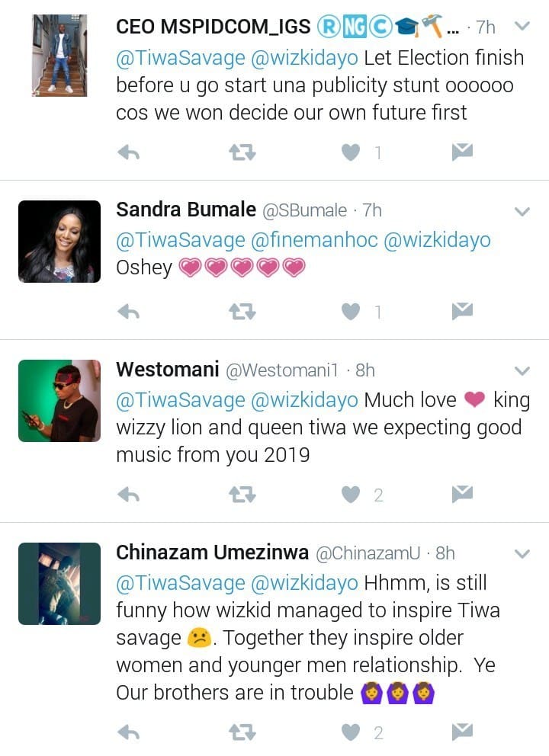The image size is (549, 756).
Task: Like Sandra Bumale's tweet
Action: click(x=351, y=312)
